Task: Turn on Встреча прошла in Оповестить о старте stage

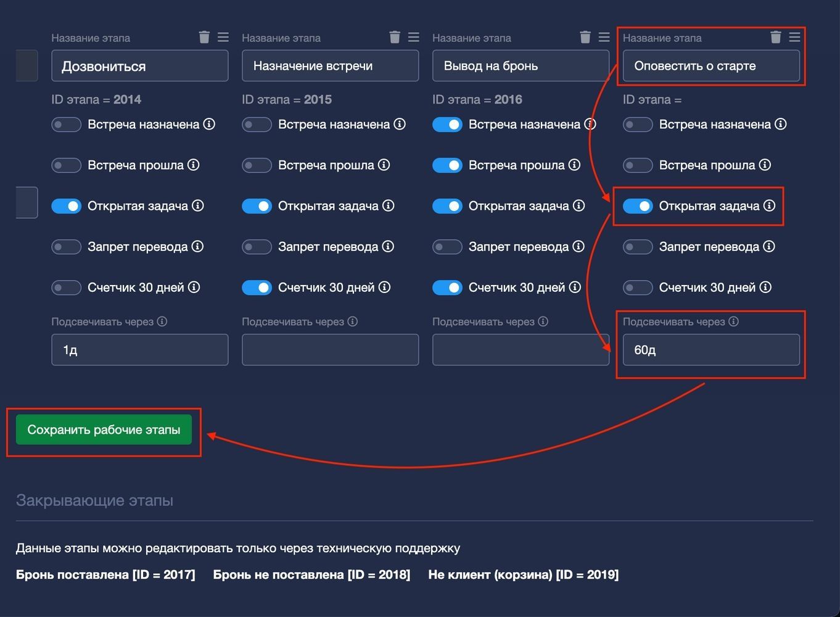Action: [638, 165]
